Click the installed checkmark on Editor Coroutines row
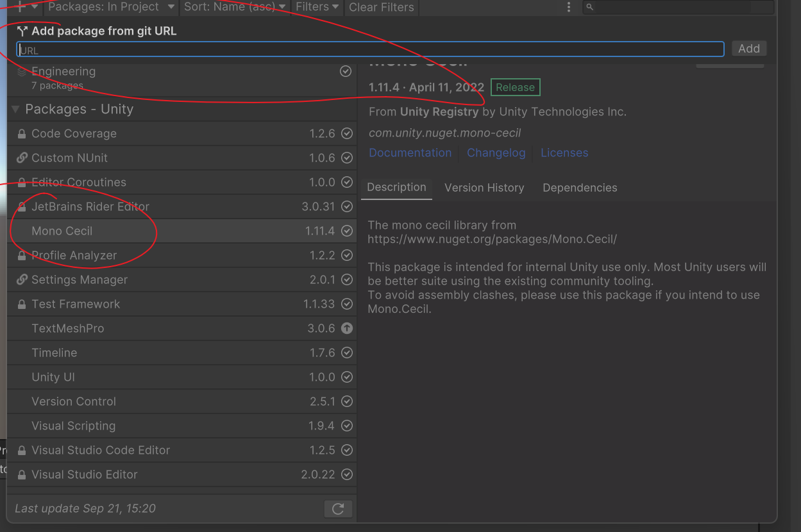This screenshot has height=532, width=801. pyautogui.click(x=347, y=182)
